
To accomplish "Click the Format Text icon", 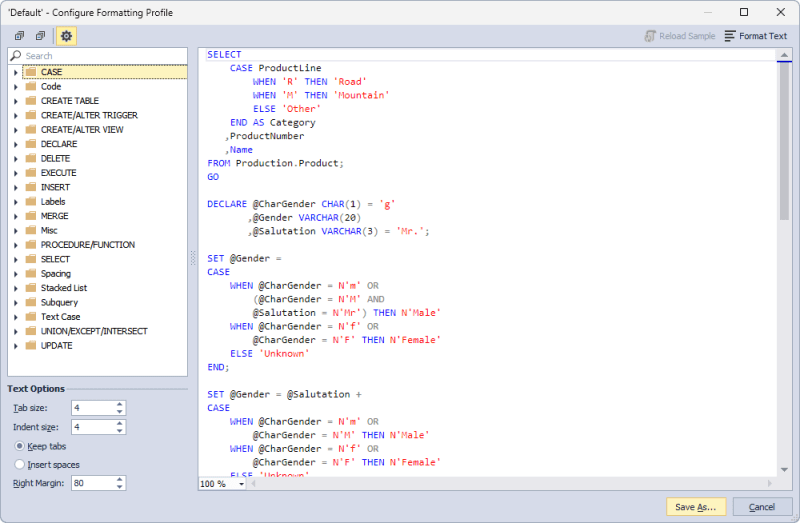I will 730,36.
